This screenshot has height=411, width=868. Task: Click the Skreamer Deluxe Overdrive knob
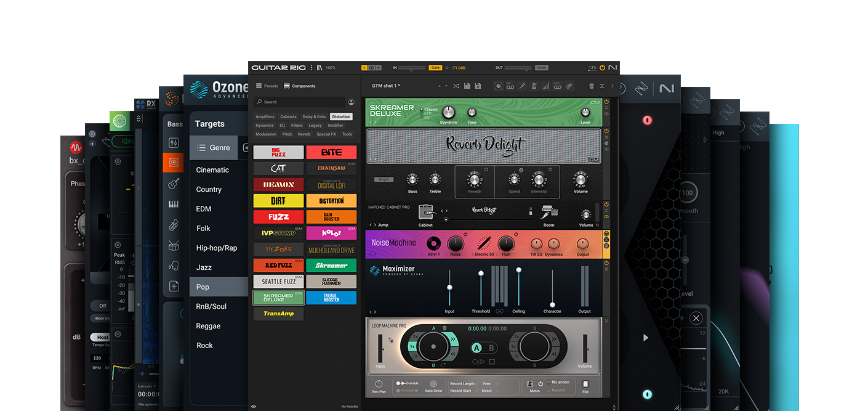tap(449, 112)
